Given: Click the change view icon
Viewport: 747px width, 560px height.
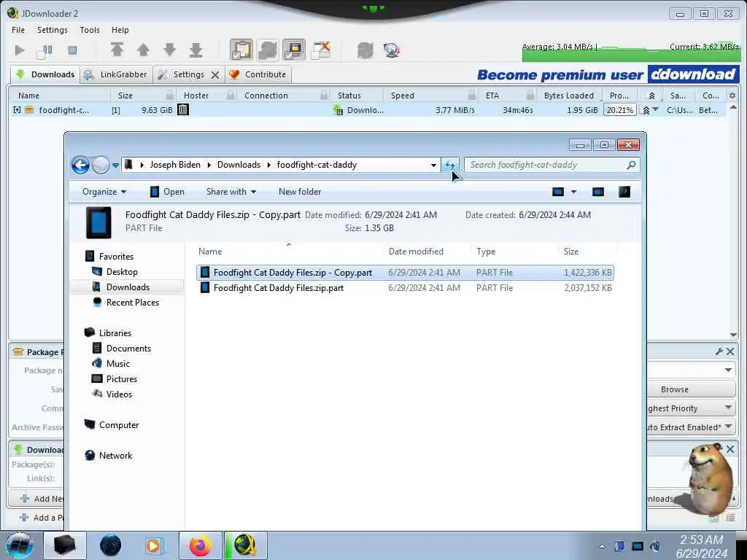Looking at the screenshot, I should (558, 192).
